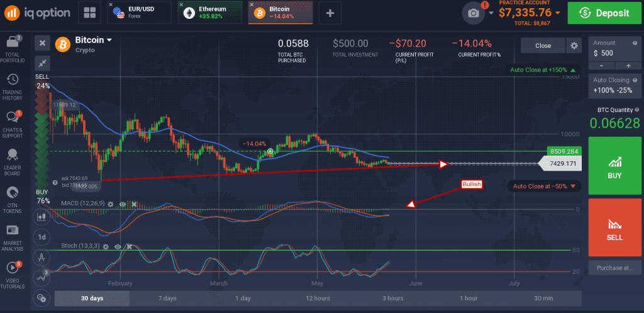Open position settings gear beside Close
This screenshot has height=313, width=644.
point(574,45)
